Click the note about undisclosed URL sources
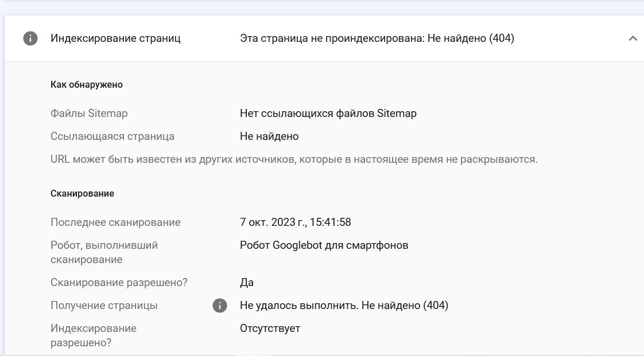The width and height of the screenshot is (644, 356). 294,159
